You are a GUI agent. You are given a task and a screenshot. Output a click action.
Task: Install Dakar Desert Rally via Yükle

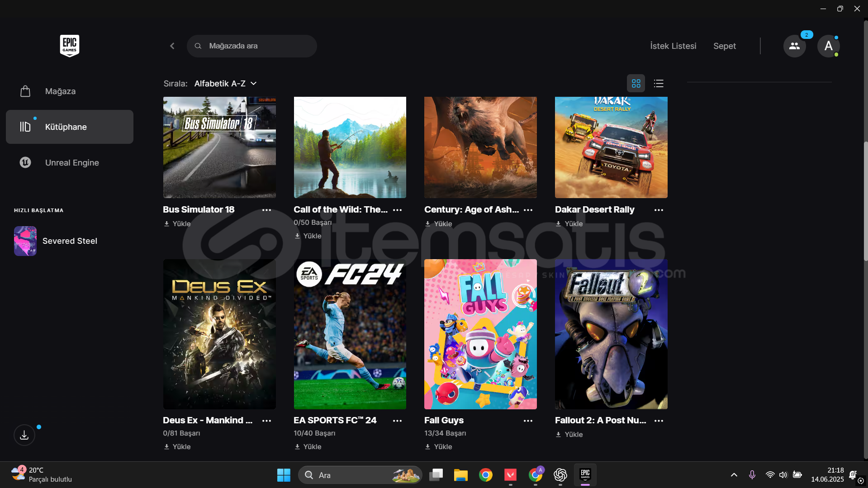pyautogui.click(x=569, y=224)
